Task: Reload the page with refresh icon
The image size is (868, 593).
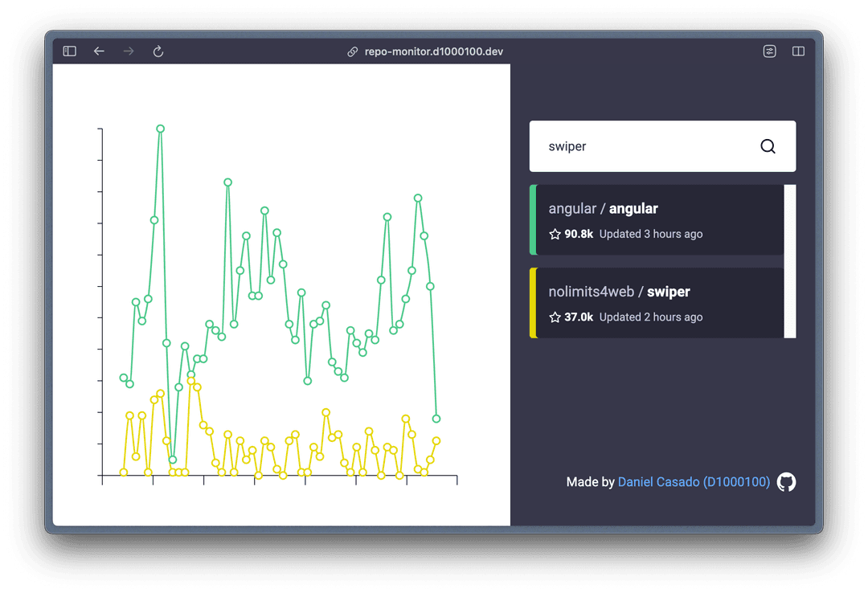Action: (158, 51)
